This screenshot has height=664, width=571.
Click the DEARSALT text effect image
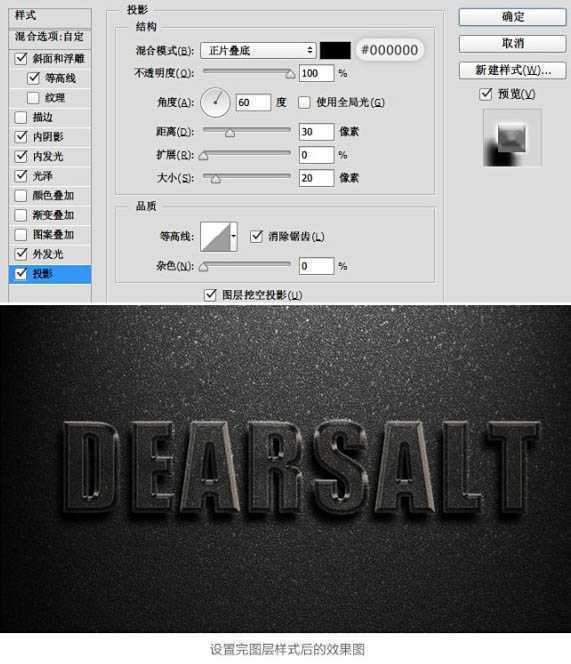pyautogui.click(x=286, y=469)
